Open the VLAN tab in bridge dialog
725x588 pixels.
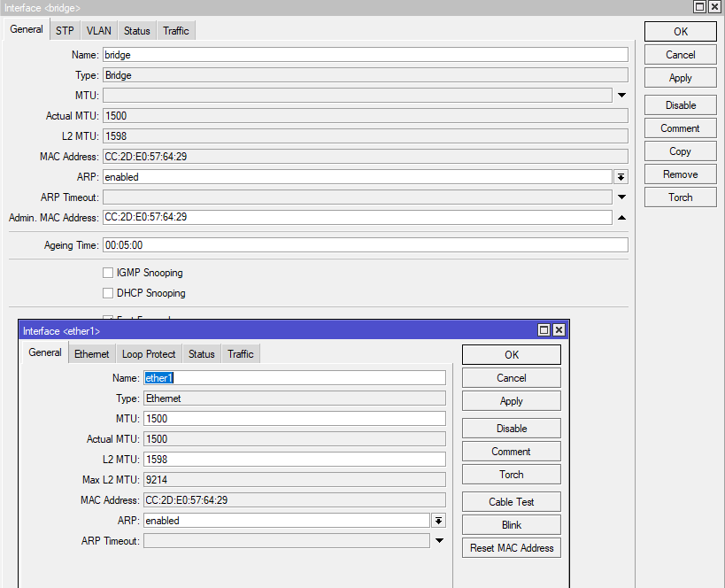98,29
